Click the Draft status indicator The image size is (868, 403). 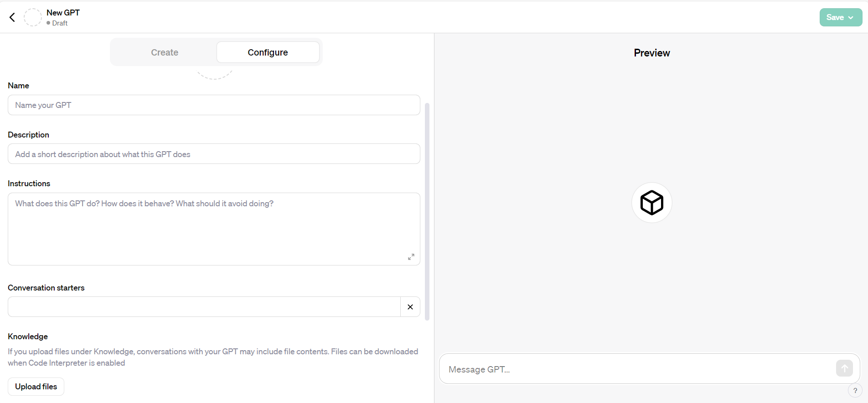(57, 23)
